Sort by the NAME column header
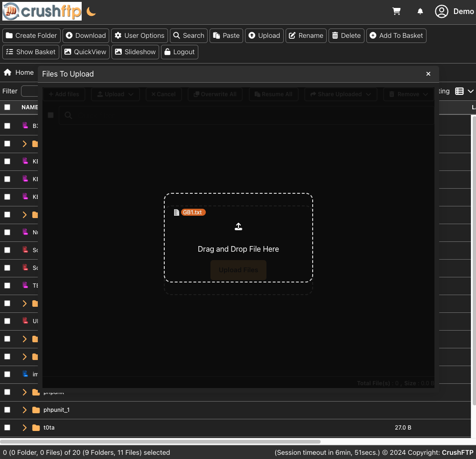Screen dimensions: 476x459 [30, 107]
